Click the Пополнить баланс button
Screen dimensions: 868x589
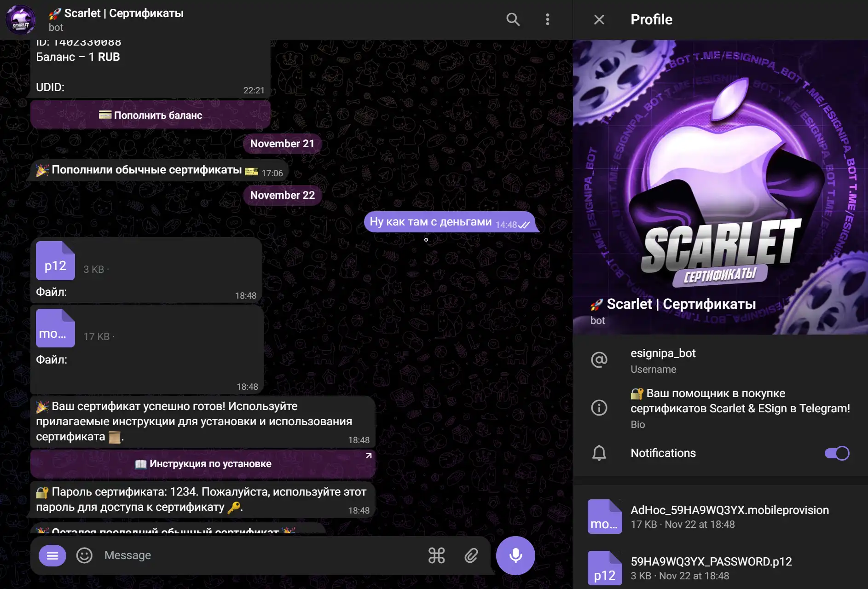pos(150,115)
